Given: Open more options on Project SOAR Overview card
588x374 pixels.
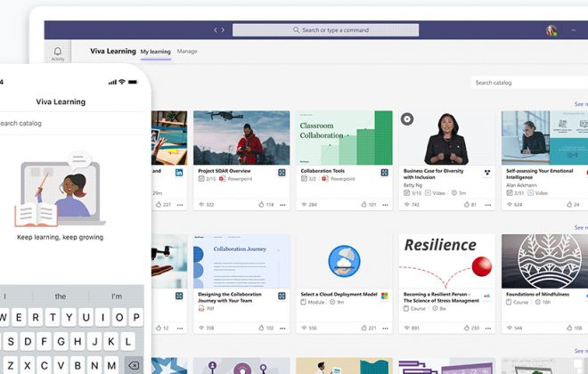Looking at the screenshot, I should point(282,205).
